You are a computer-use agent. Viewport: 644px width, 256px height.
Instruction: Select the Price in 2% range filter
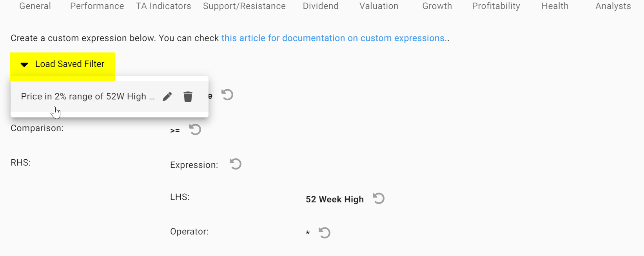tap(87, 97)
